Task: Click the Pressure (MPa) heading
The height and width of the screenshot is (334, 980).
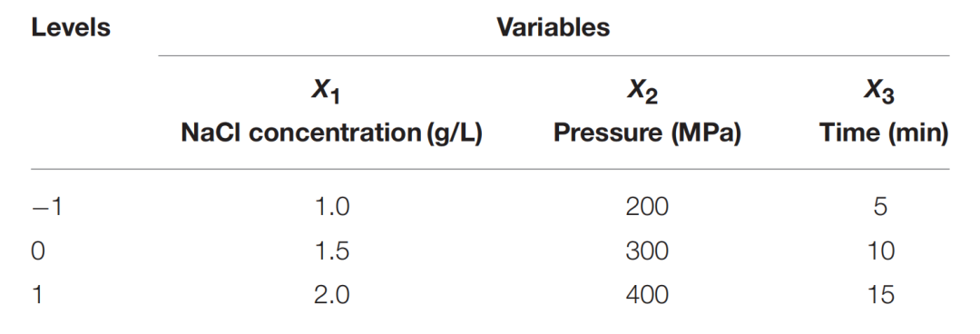Action: [648, 133]
